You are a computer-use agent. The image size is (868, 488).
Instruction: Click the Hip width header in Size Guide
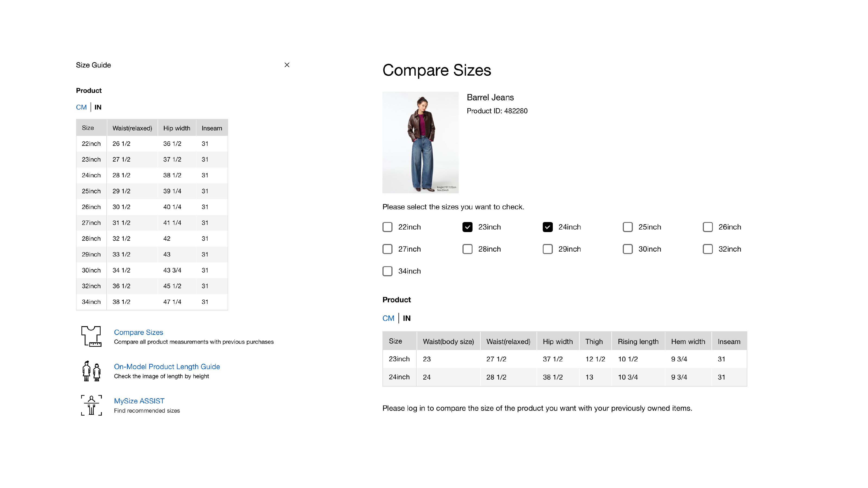pos(177,128)
